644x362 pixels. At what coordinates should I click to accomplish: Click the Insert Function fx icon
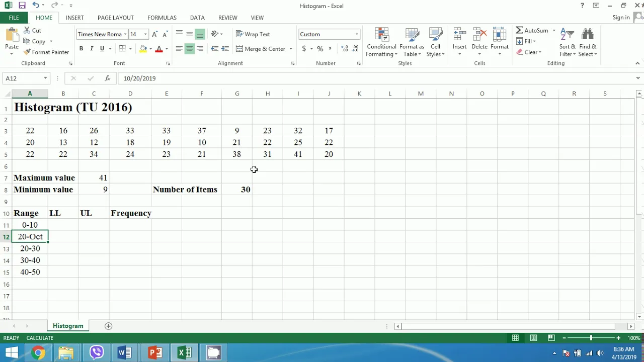[107, 78]
